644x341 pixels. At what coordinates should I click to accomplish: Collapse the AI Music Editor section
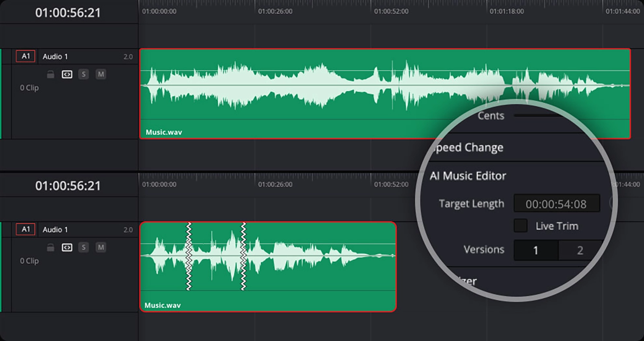468,176
